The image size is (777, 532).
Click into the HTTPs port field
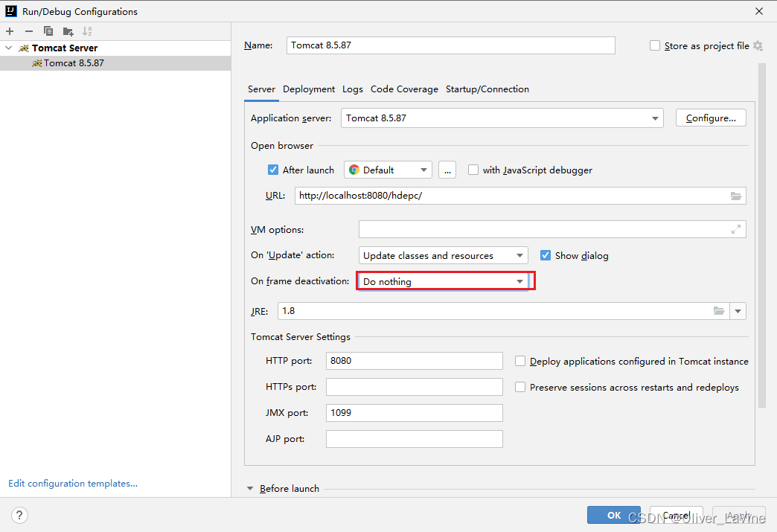tap(415, 387)
